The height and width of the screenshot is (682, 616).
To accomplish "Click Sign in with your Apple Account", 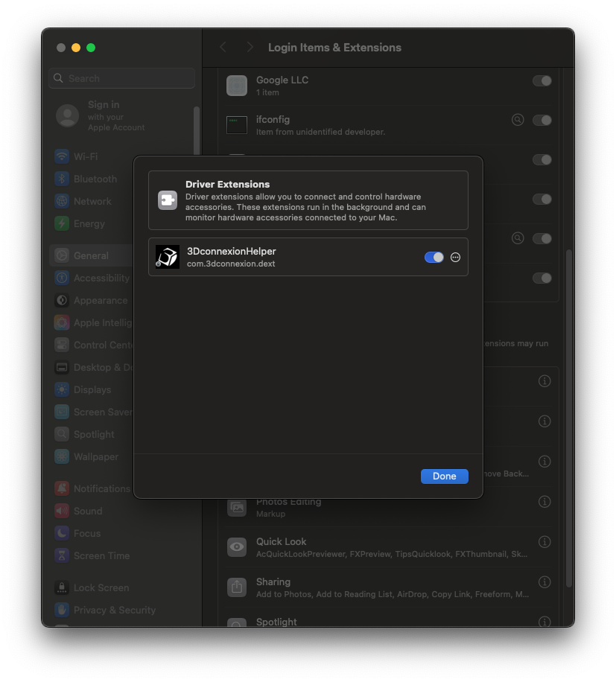I will (104, 115).
